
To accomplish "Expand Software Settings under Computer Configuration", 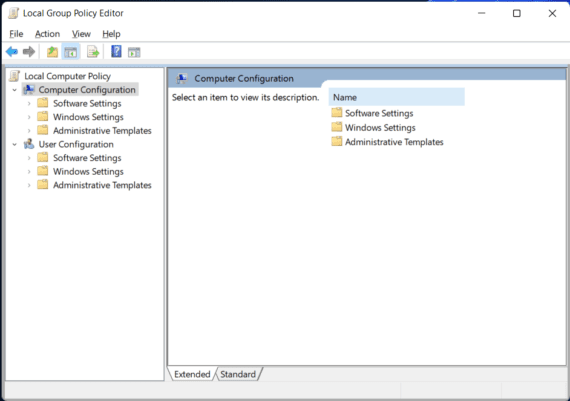I will point(29,103).
